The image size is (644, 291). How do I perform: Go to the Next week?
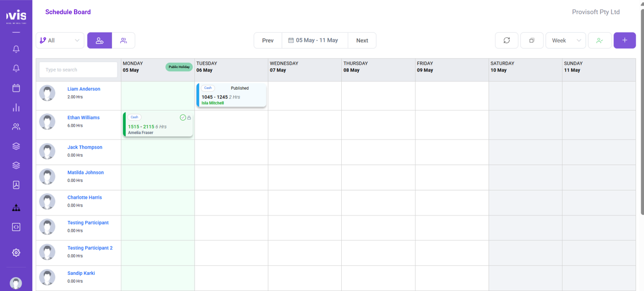(x=362, y=41)
